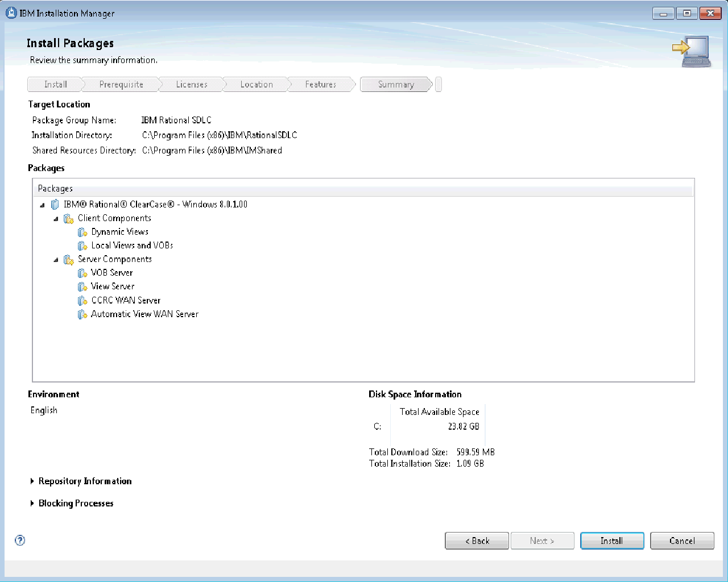Click the View Server feature icon

pos(82,287)
